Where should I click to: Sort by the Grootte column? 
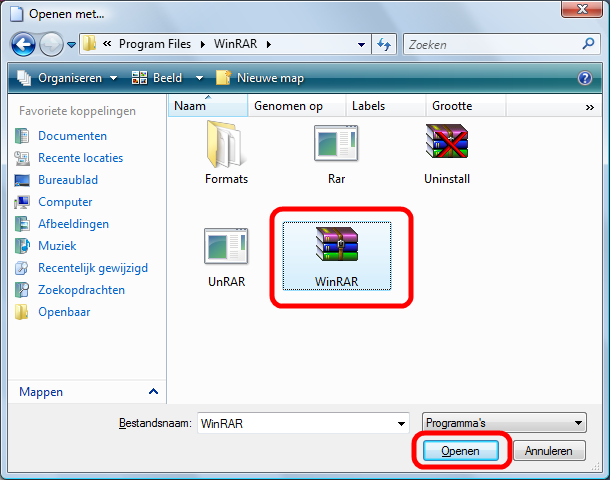tap(466, 106)
